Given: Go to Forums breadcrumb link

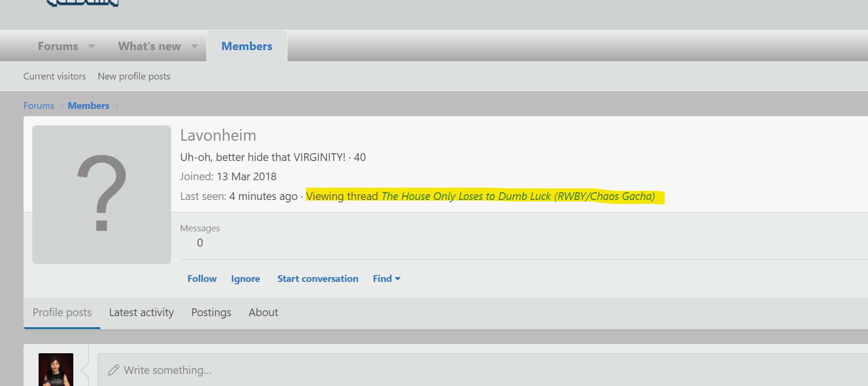Looking at the screenshot, I should point(39,106).
